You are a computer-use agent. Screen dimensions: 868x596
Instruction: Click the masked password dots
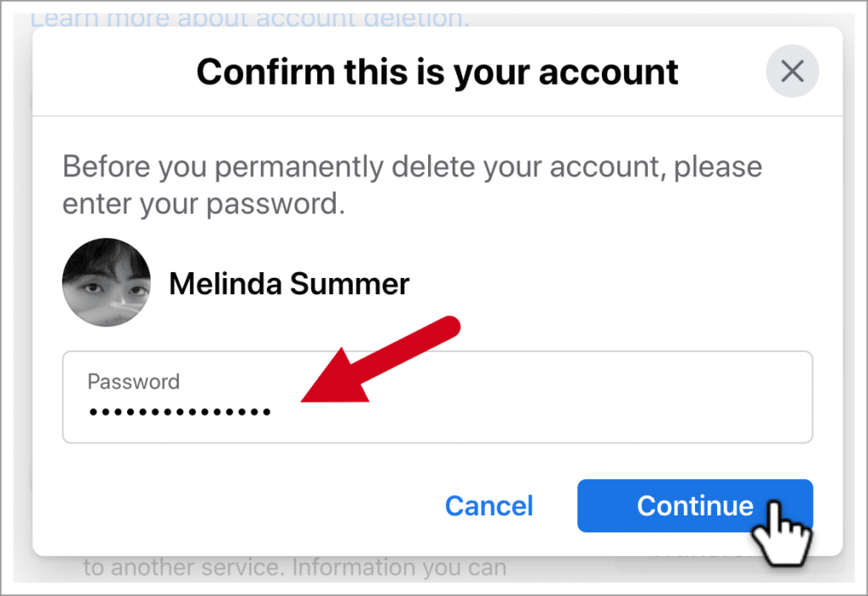pyautogui.click(x=180, y=413)
